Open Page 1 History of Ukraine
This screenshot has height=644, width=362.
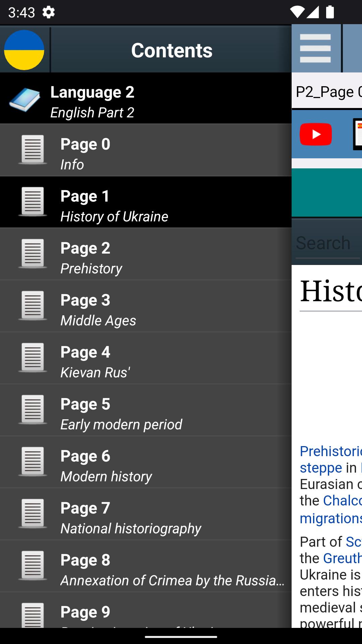click(x=145, y=202)
